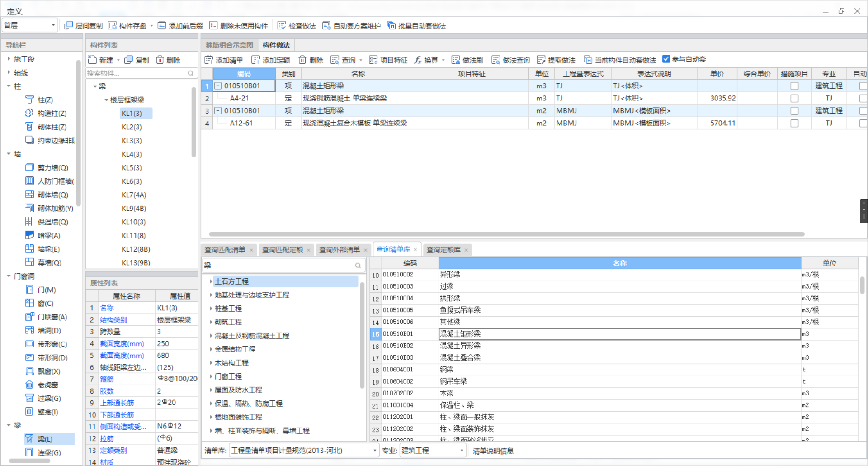Open 自动套方案维护 icon
Viewport: 868px width, 466px height.
click(x=326, y=25)
